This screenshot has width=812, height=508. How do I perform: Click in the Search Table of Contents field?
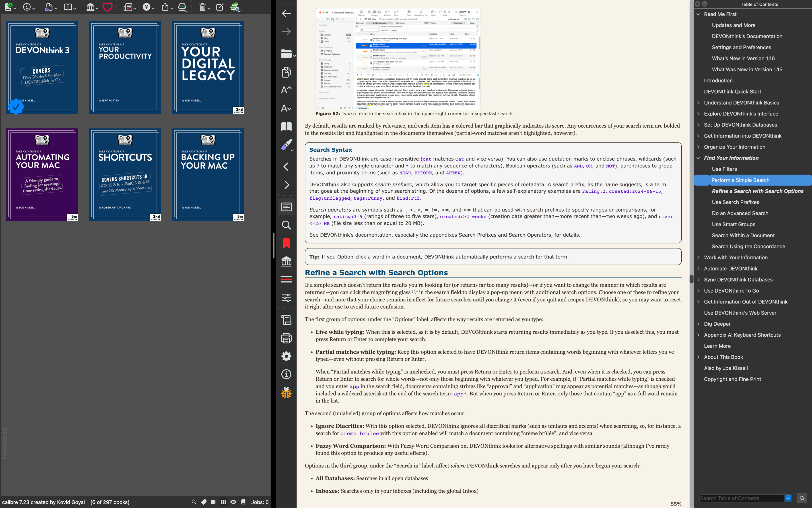742,498
